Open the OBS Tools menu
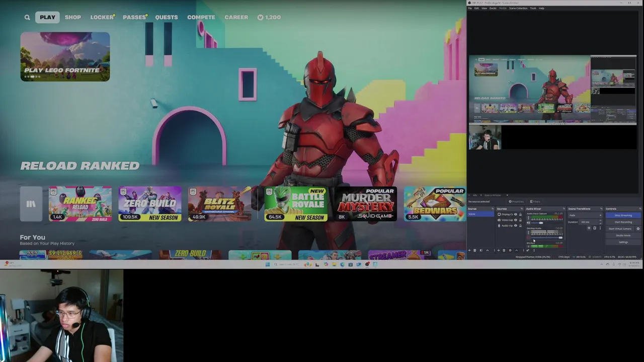 point(533,8)
